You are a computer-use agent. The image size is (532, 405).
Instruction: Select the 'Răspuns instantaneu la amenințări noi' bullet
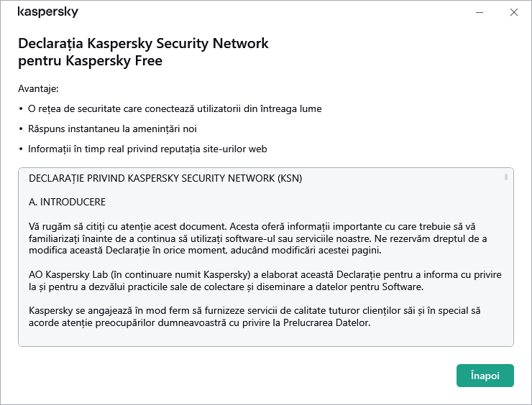click(x=112, y=129)
